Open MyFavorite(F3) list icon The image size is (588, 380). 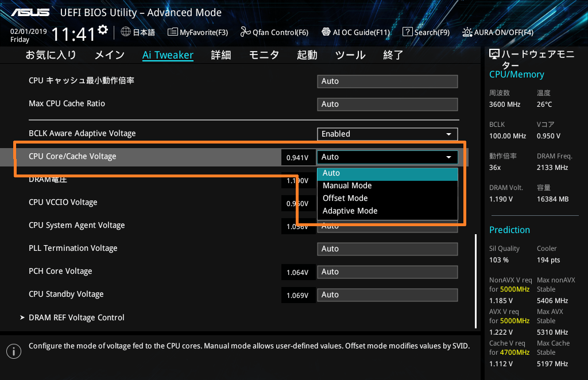pyautogui.click(x=172, y=32)
